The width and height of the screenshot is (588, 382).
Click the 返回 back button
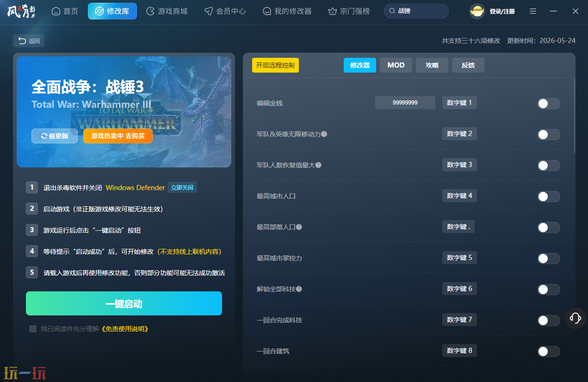pyautogui.click(x=29, y=41)
